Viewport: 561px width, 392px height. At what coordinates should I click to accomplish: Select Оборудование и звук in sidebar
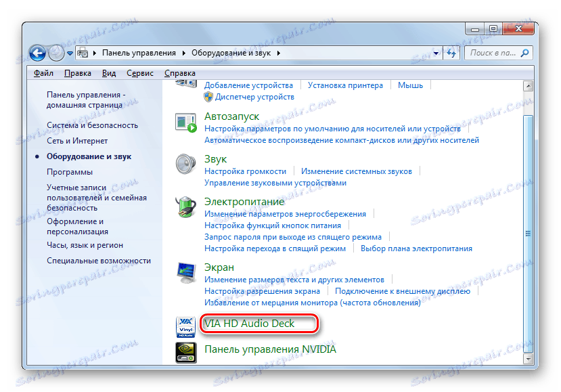point(89,156)
